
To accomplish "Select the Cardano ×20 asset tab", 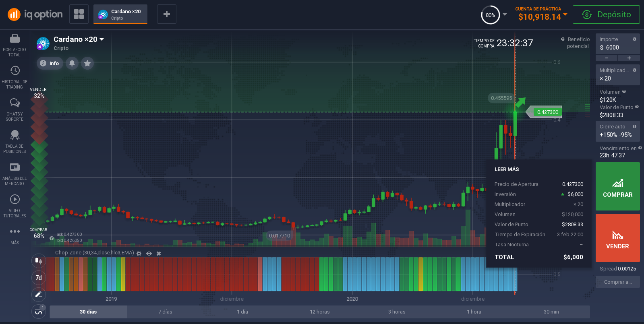I will [x=120, y=14].
